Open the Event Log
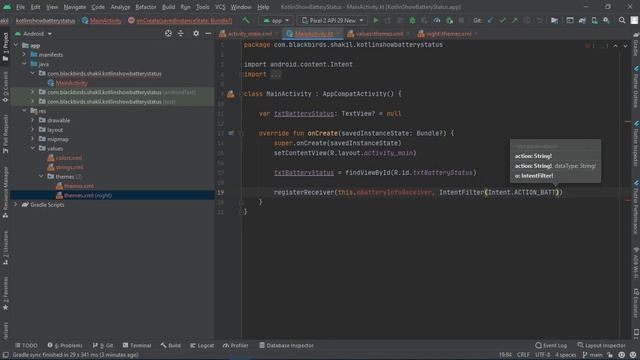Screen dimensions: 640x360 [x=551, y=345]
